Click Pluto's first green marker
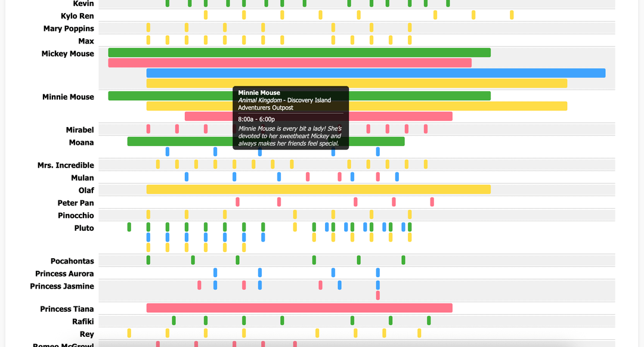The width and height of the screenshot is (644, 347). point(129,227)
